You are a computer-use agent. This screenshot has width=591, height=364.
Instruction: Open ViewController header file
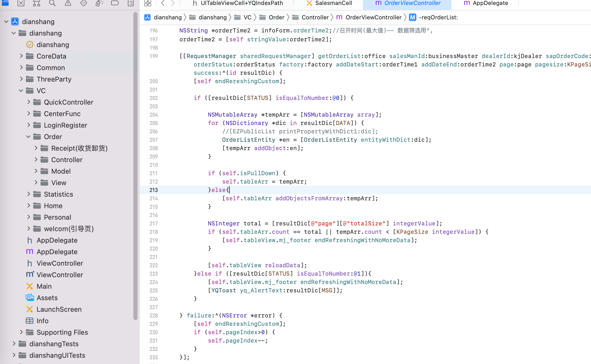point(54,263)
